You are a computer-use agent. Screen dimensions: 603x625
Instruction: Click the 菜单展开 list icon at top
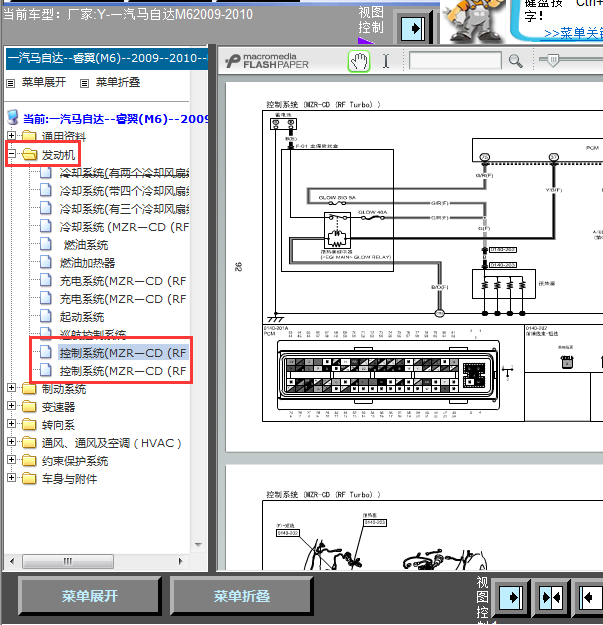click(x=11, y=83)
